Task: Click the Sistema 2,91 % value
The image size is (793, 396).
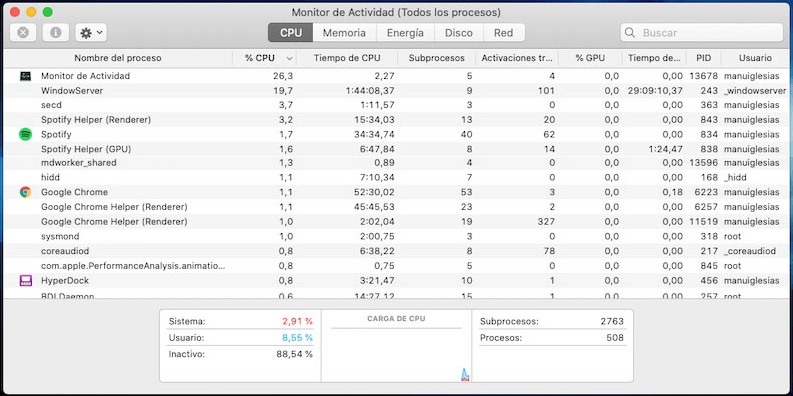Action: coord(297,321)
